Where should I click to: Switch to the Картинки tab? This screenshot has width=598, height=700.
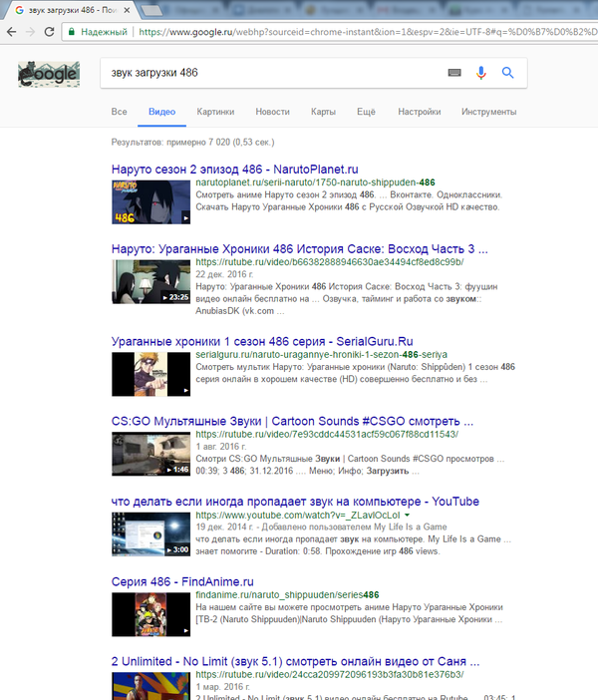215,113
